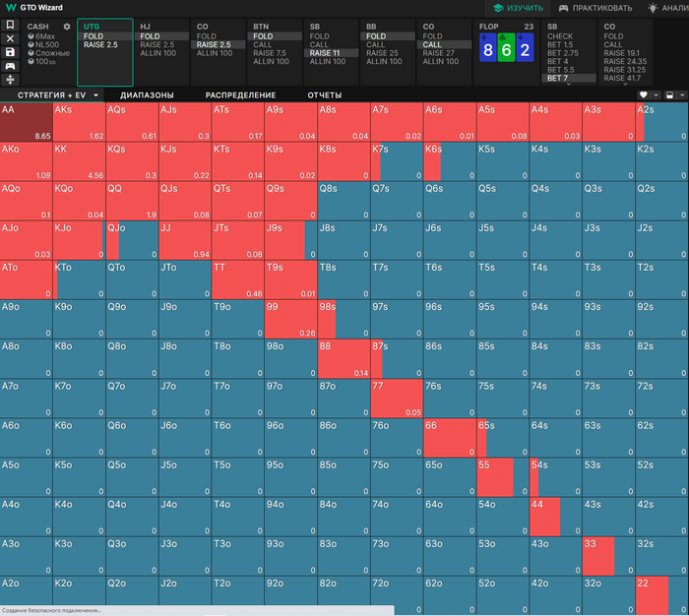The image size is (689, 616).
Task: Switch to the ДИАПАЗОНЫ tab
Action: pyautogui.click(x=147, y=94)
